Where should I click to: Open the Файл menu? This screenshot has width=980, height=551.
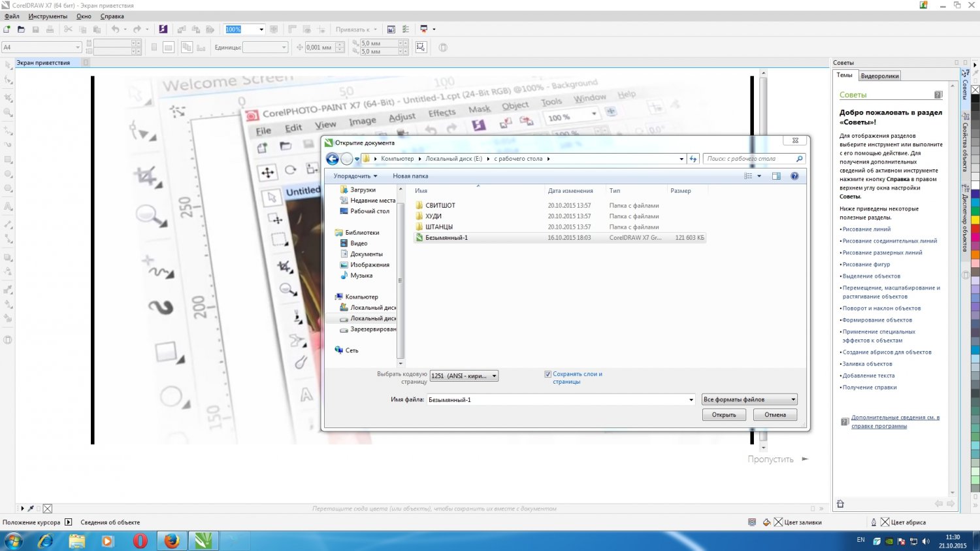12,16
